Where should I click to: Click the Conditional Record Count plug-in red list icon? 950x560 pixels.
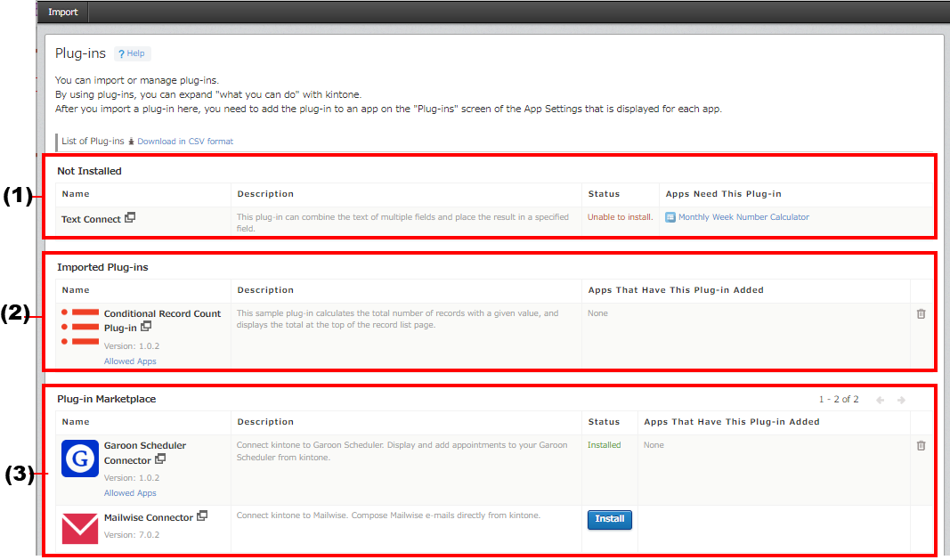79,327
